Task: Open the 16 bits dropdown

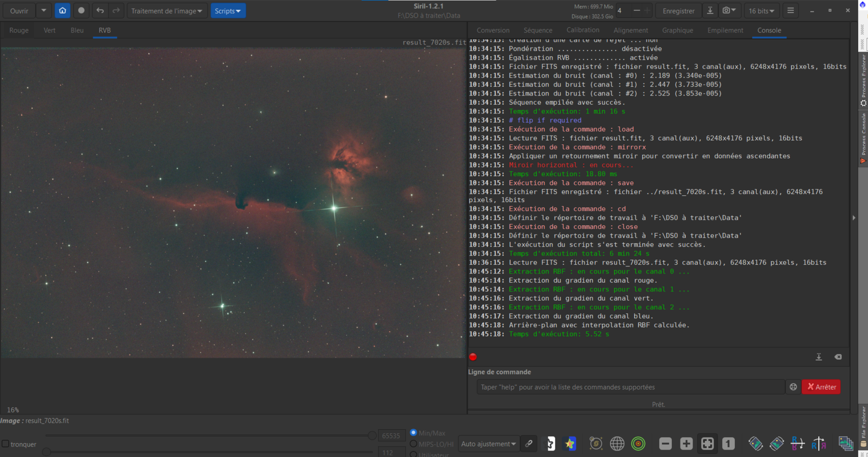Action: point(762,10)
